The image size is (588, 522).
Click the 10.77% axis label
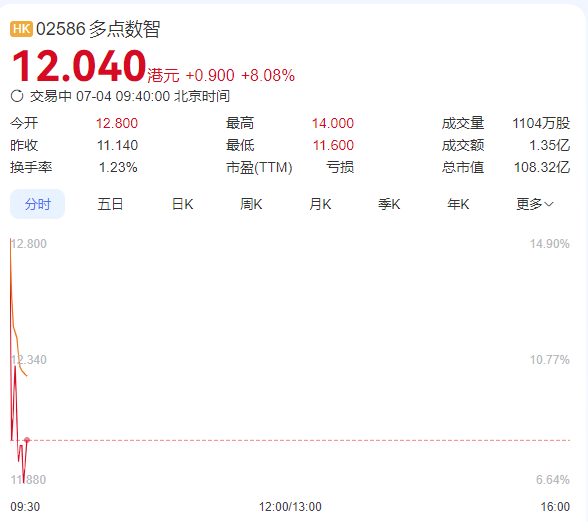[x=550, y=360]
